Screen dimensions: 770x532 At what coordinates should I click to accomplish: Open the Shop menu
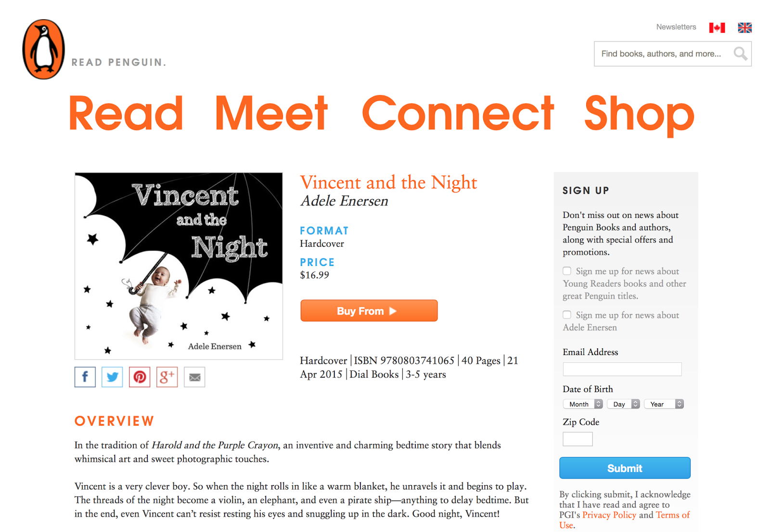pos(639,114)
